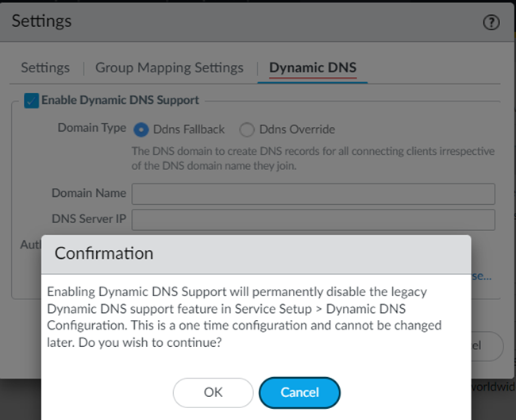Viewport: 516px width, 420px height.
Task: Click into the Domain Name input field
Action: click(313, 194)
